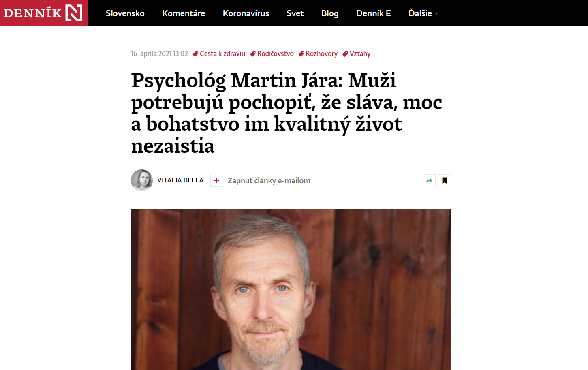Open author Vitalia Bella's avatar photo
Screen dimensions: 588x370
(142, 180)
